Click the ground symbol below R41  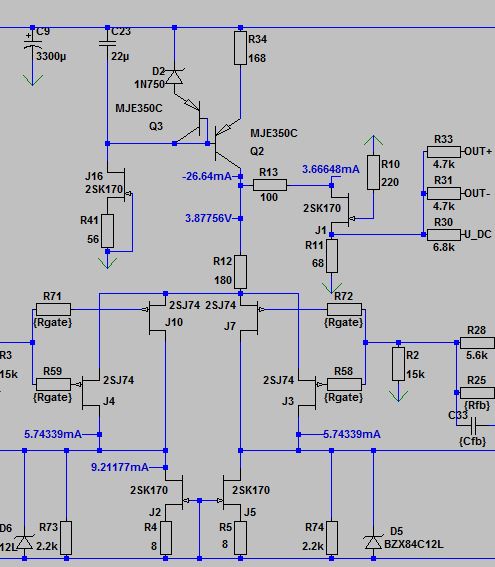coord(107,263)
